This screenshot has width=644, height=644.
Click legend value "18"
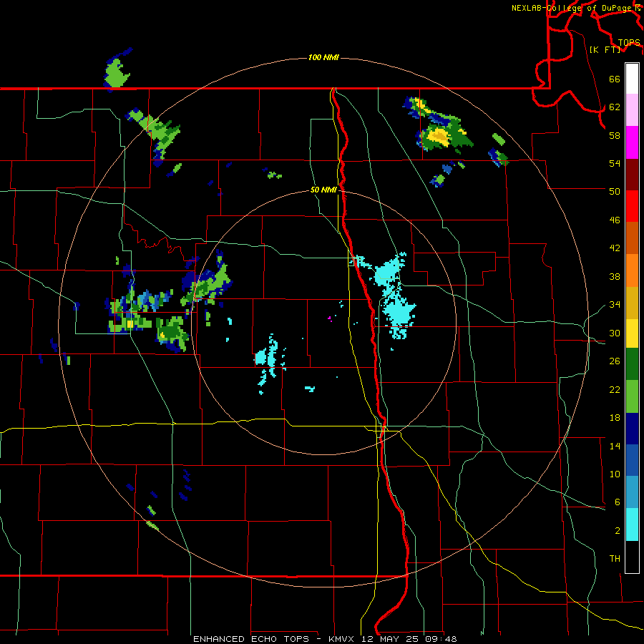[x=615, y=417]
